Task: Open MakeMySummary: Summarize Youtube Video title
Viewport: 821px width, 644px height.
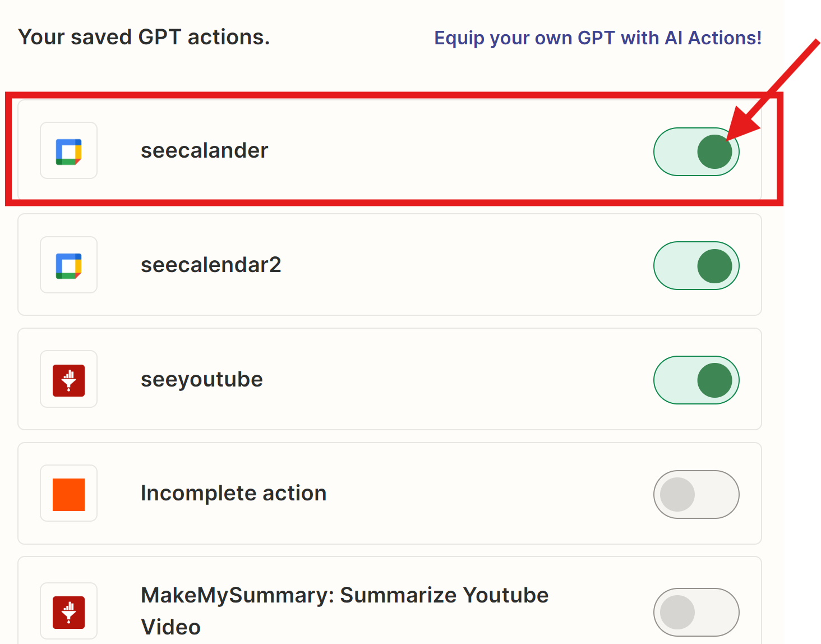Action: pos(344,611)
